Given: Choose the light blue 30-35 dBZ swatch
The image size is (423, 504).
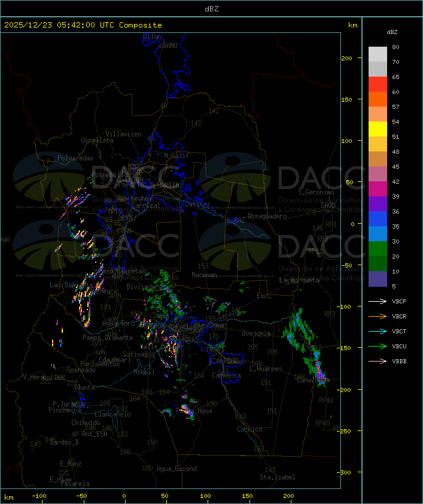Looking at the screenshot, I should point(378,233).
